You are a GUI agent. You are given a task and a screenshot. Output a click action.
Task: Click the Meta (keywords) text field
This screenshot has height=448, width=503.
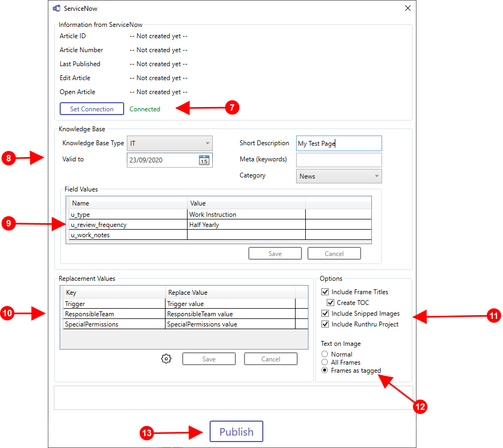(339, 160)
